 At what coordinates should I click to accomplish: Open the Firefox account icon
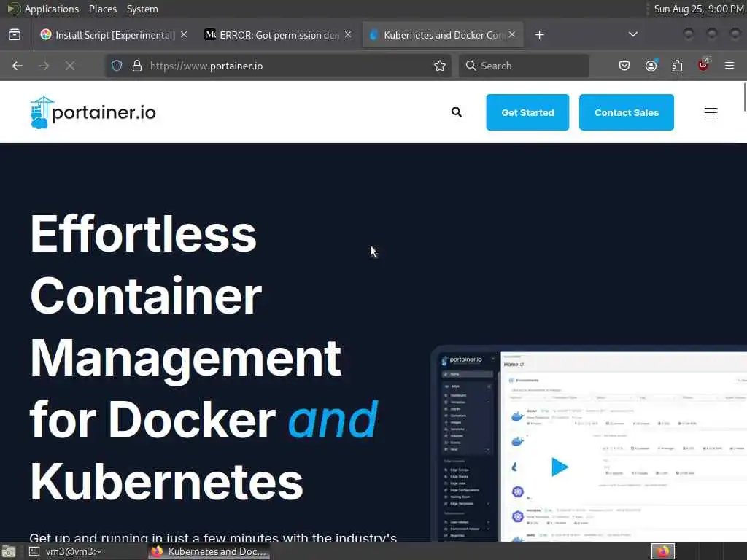tap(651, 66)
